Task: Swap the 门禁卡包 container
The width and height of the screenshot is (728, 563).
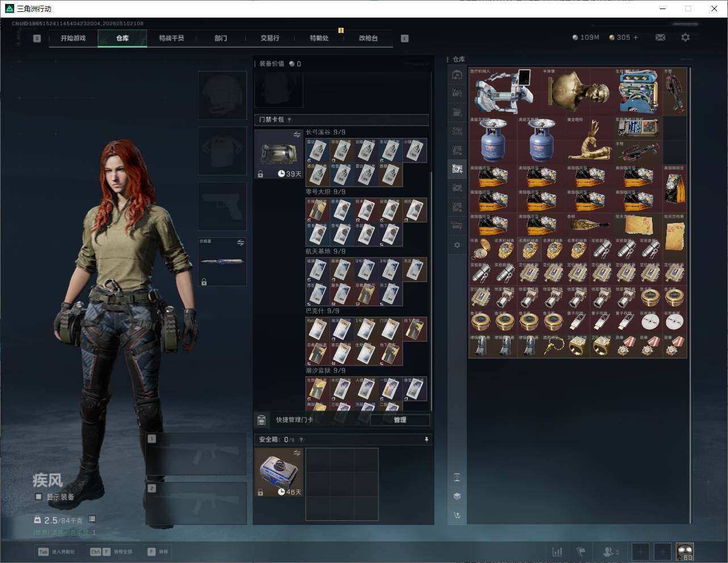Action: tap(297, 135)
